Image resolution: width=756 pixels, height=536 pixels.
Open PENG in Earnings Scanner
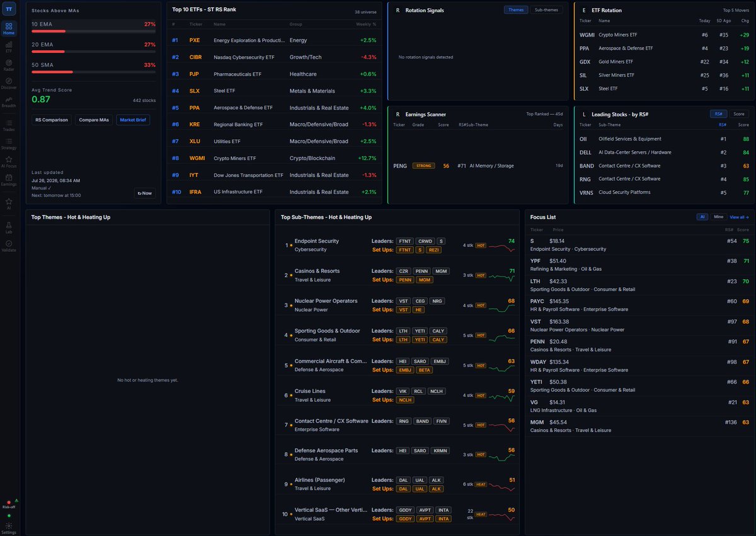coord(399,166)
